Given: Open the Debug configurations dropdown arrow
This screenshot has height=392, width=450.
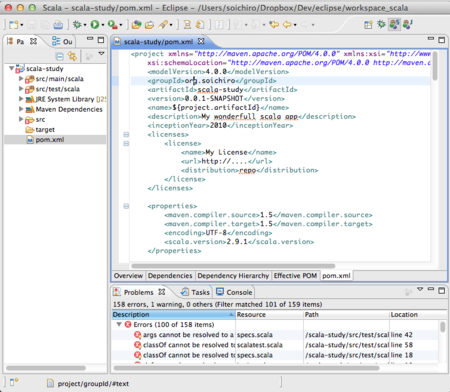Looking at the screenshot, I should [85, 25].
